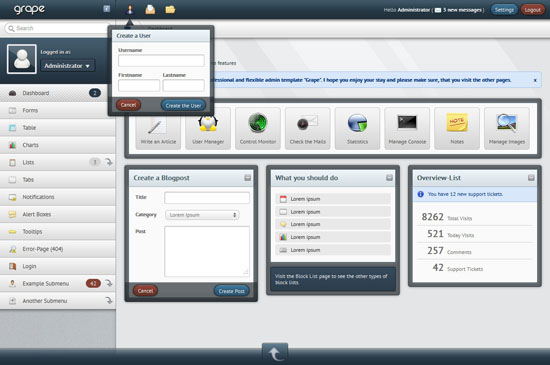Focus the Lastname field

183,86
